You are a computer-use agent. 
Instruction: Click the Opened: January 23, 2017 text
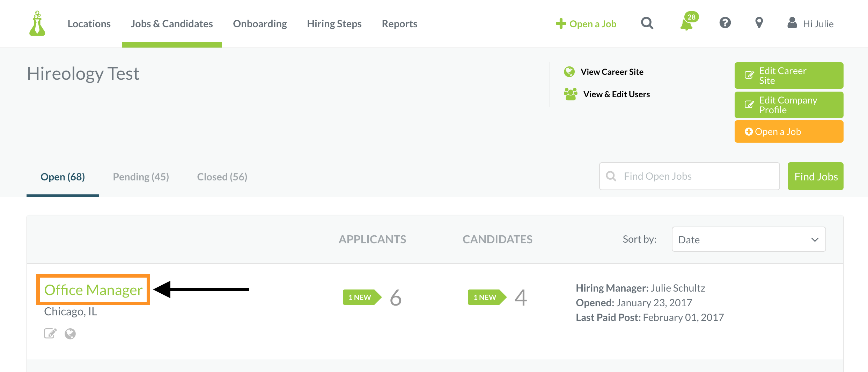pyautogui.click(x=634, y=302)
